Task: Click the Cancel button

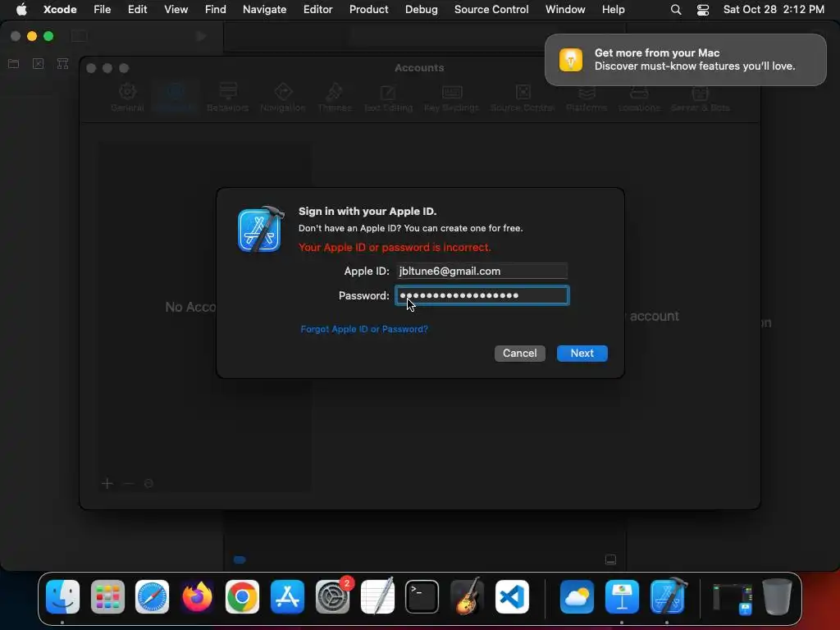Action: click(x=519, y=353)
